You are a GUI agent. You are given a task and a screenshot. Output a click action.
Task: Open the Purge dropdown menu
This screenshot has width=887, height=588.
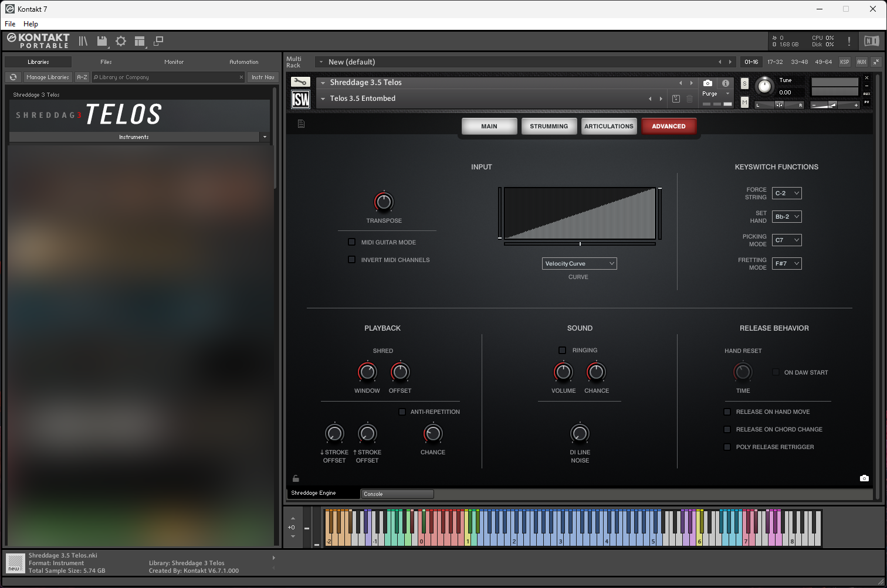click(x=715, y=93)
